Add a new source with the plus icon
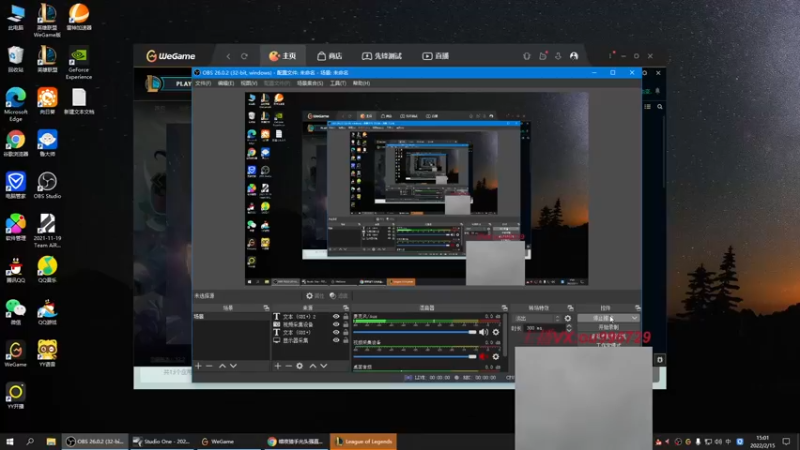 (277, 366)
